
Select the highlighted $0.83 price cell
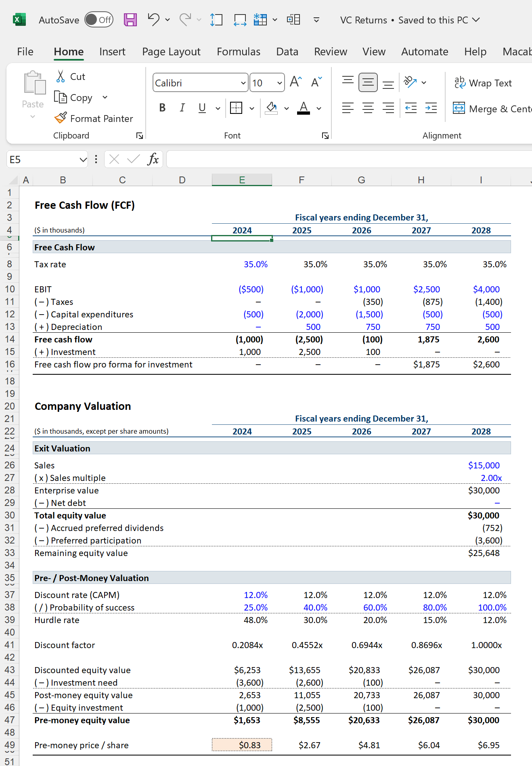pyautogui.click(x=242, y=745)
